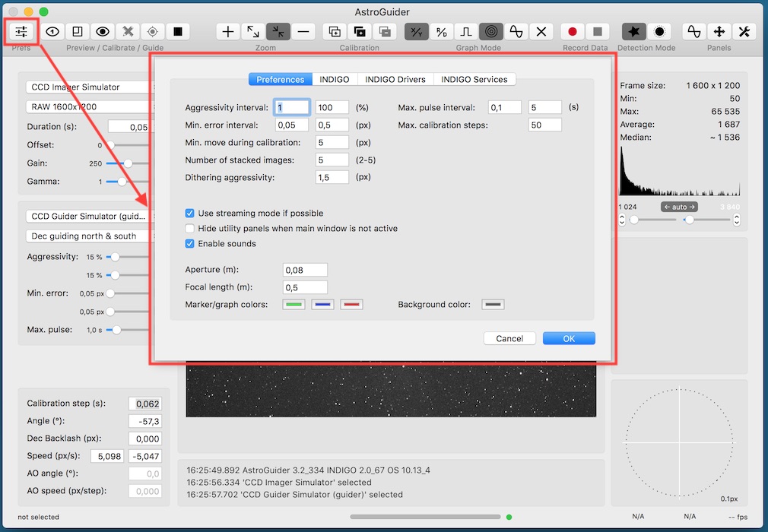The height and width of the screenshot is (532, 768).
Task: Click the Gain slider handle
Action: (x=128, y=163)
